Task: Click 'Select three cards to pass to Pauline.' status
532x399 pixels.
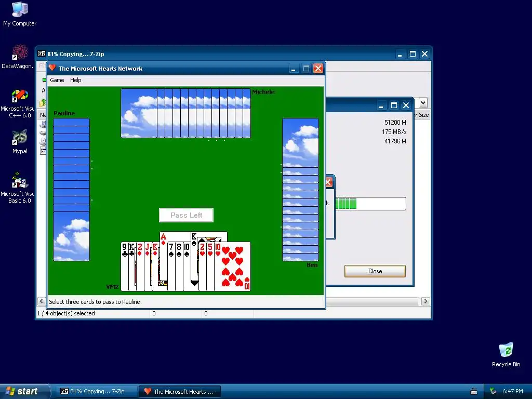Action: coord(96,302)
